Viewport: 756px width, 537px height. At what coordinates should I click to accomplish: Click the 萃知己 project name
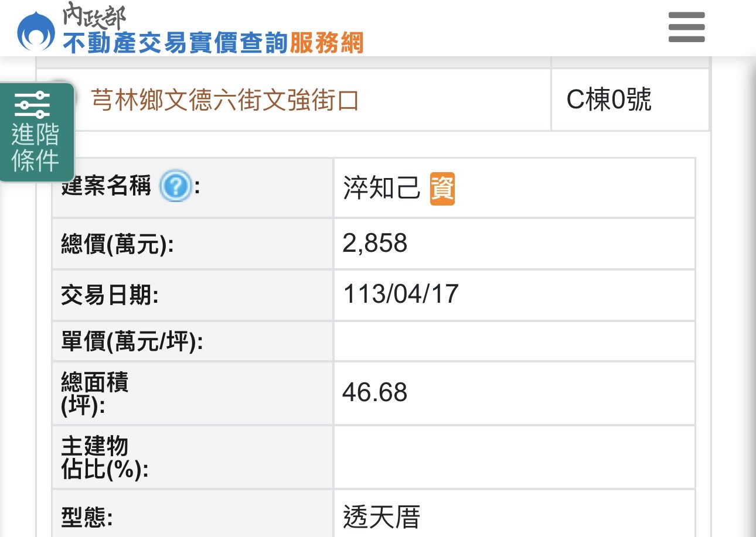click(x=382, y=189)
